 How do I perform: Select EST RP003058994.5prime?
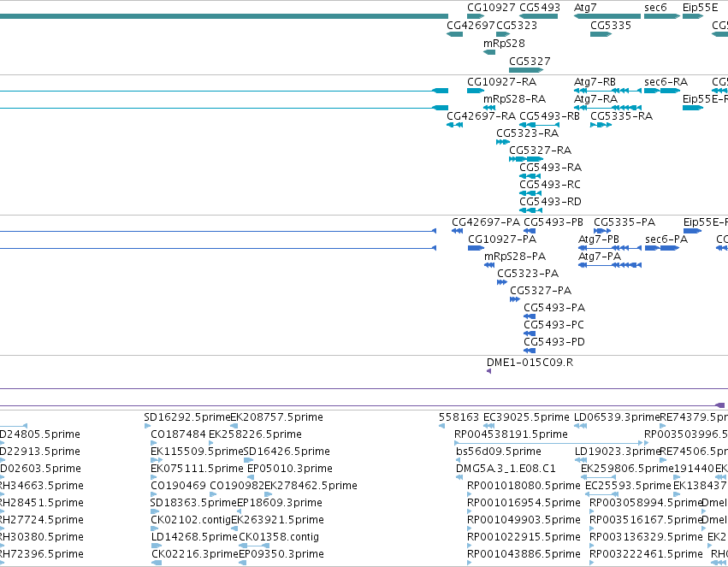click(x=645, y=504)
